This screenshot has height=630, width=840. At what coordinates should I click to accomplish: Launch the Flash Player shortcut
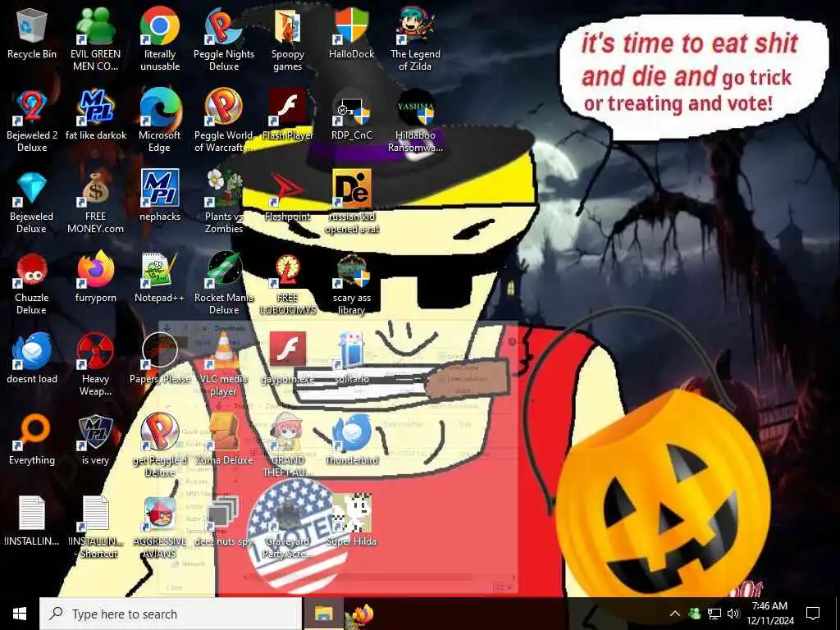(x=288, y=115)
